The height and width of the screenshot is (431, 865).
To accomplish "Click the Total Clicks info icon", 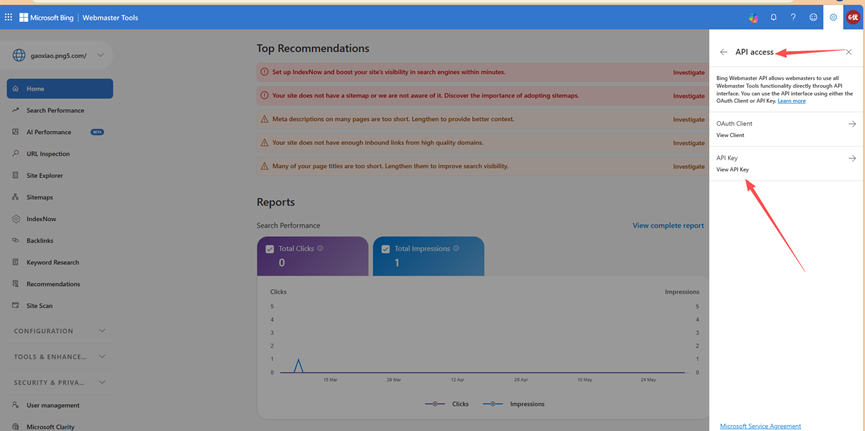I will tap(321, 248).
